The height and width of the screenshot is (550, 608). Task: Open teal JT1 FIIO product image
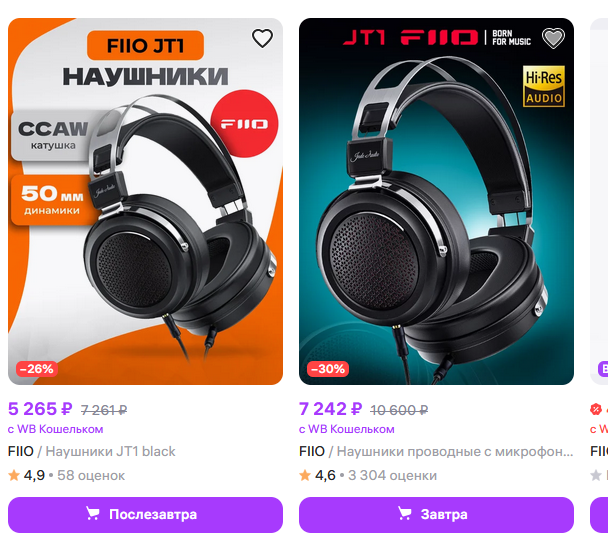tap(436, 202)
